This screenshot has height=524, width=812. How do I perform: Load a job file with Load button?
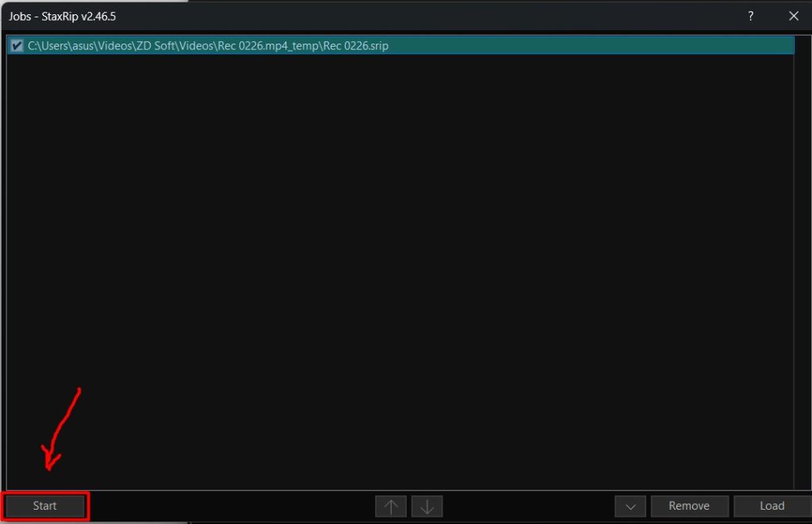coord(772,506)
